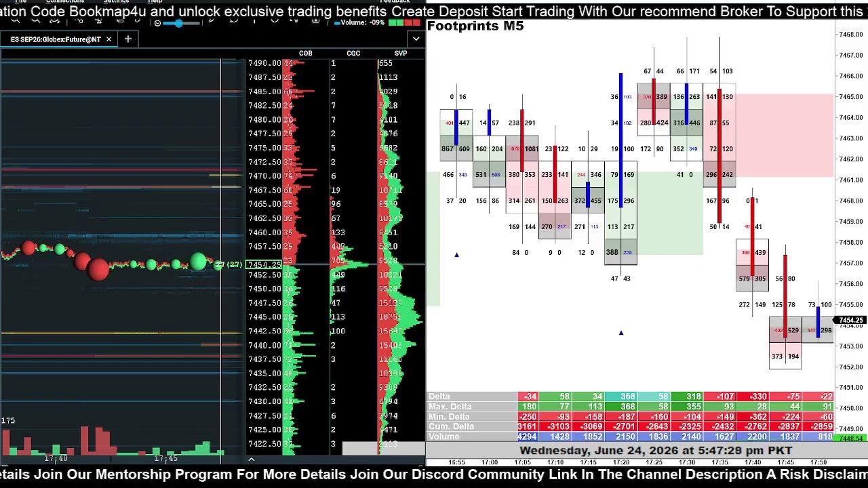The height and width of the screenshot is (488, 868).
Task: Click the large red volume bubble
Action: [98, 269]
